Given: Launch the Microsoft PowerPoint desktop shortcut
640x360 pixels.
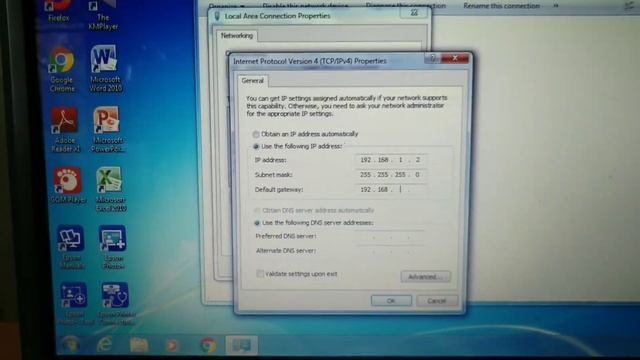Looking at the screenshot, I should 108,129.
